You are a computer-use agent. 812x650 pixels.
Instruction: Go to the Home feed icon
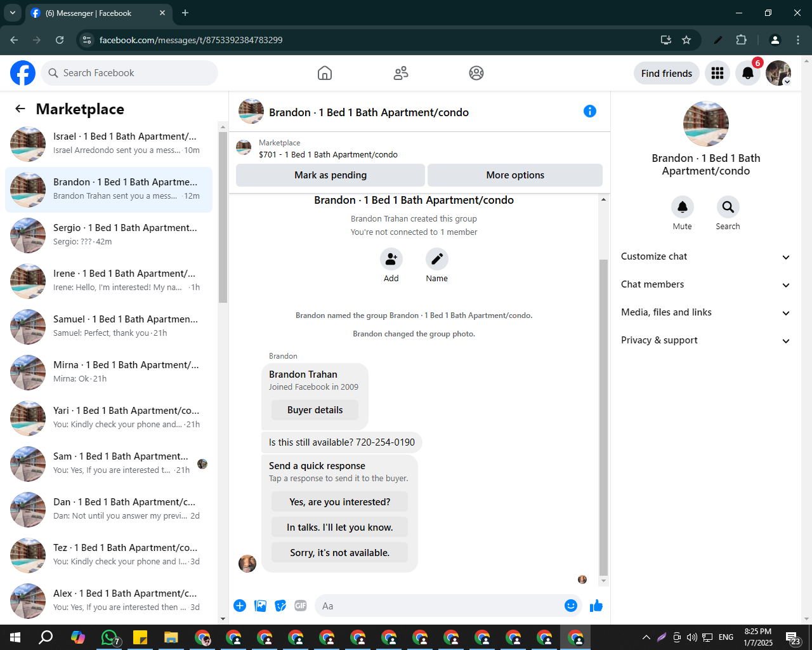coord(325,73)
